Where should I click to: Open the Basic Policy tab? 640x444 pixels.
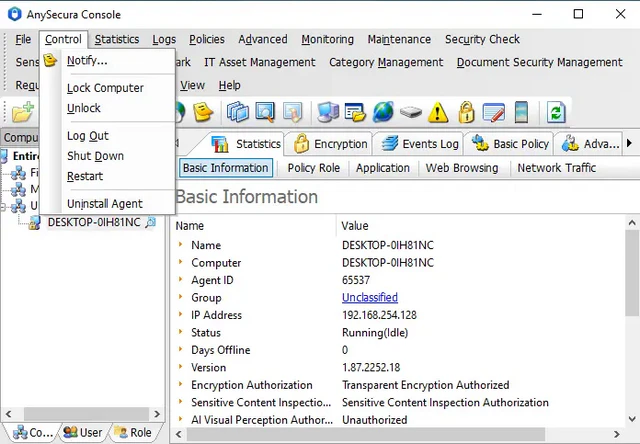[x=509, y=144]
